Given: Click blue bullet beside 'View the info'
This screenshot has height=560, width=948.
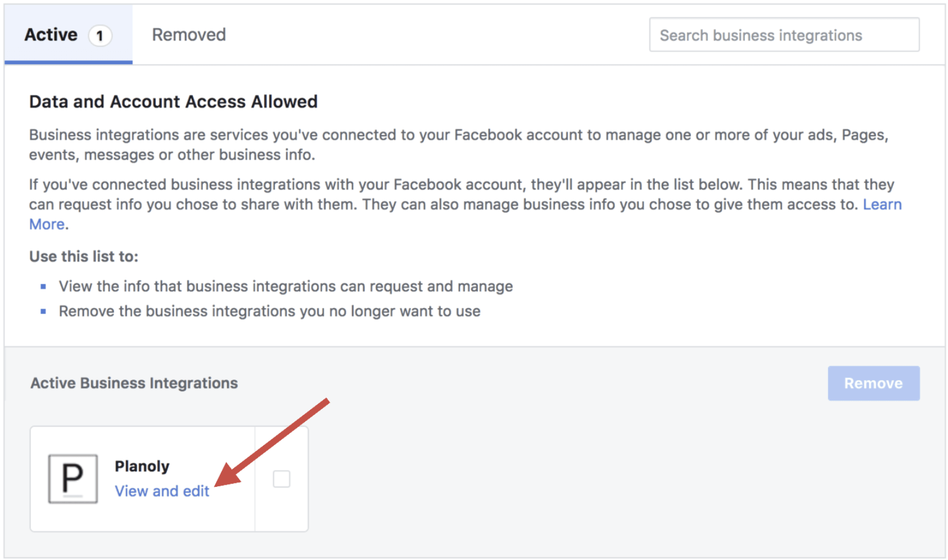Looking at the screenshot, I should coord(43,287).
